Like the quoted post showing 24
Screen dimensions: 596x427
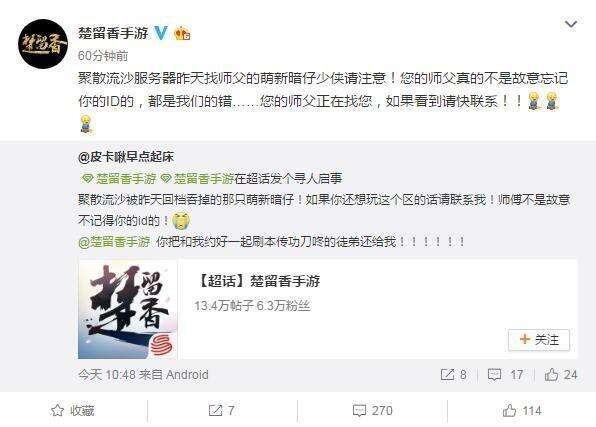(561, 375)
